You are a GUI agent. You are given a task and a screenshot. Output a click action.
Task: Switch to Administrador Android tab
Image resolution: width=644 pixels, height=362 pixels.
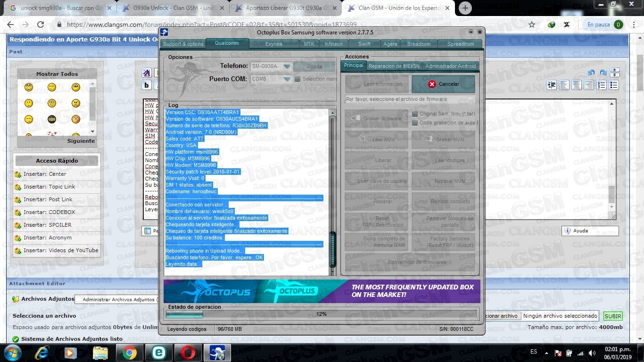tap(451, 66)
